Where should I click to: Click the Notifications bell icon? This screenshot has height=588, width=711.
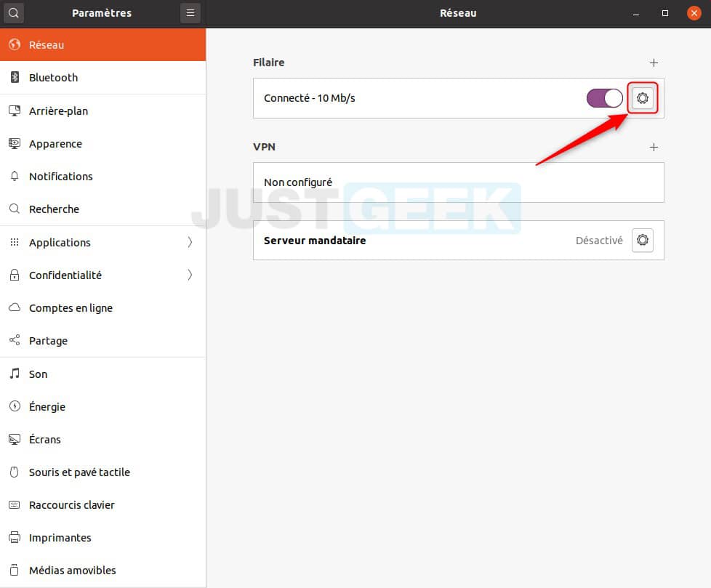[15, 176]
